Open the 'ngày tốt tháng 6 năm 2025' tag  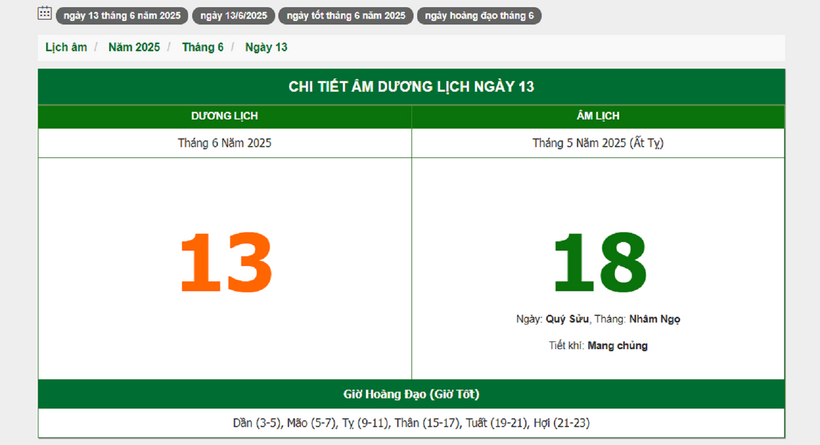coord(346,16)
